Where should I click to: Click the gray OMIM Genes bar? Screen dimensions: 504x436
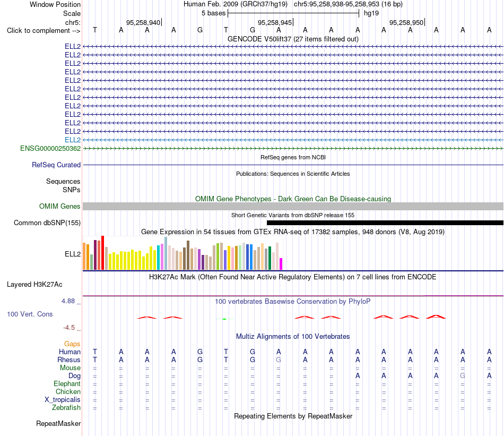tap(293, 206)
